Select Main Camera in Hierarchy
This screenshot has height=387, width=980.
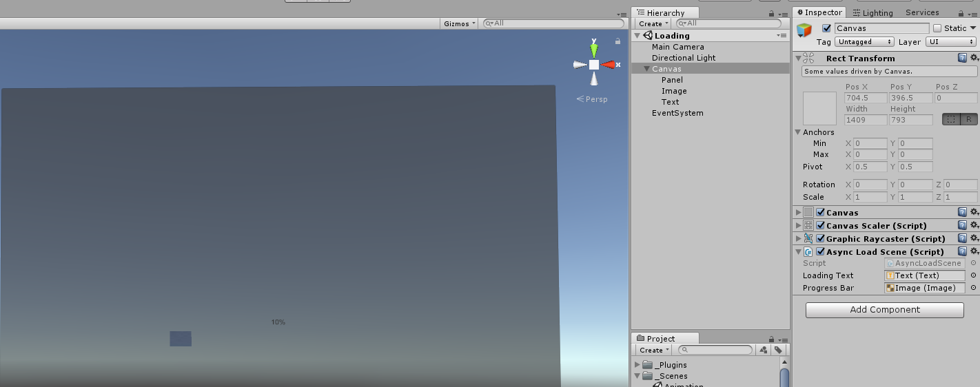coord(678,47)
